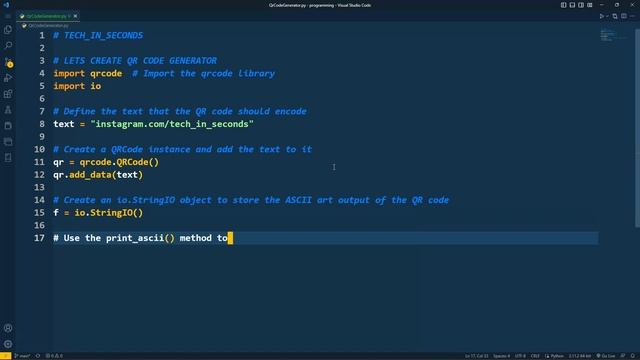The height and width of the screenshot is (360, 640).
Task: Split the editor to the right
Action: click(624, 16)
